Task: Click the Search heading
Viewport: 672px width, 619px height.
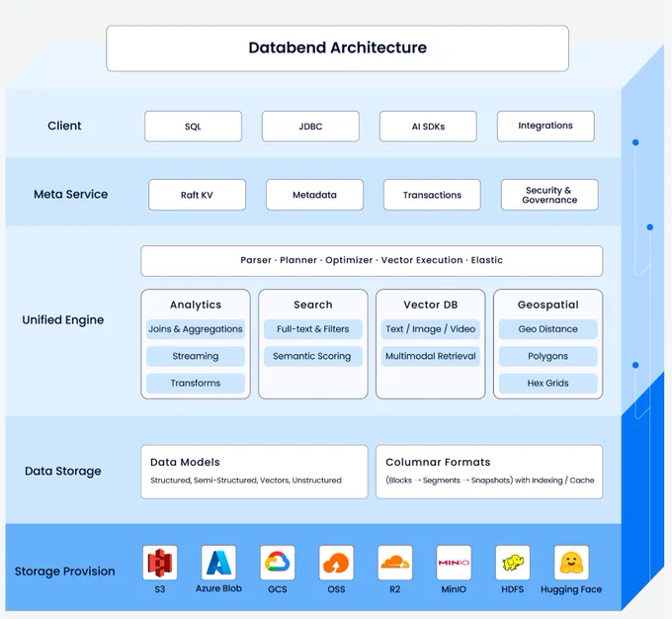Action: [313, 305]
